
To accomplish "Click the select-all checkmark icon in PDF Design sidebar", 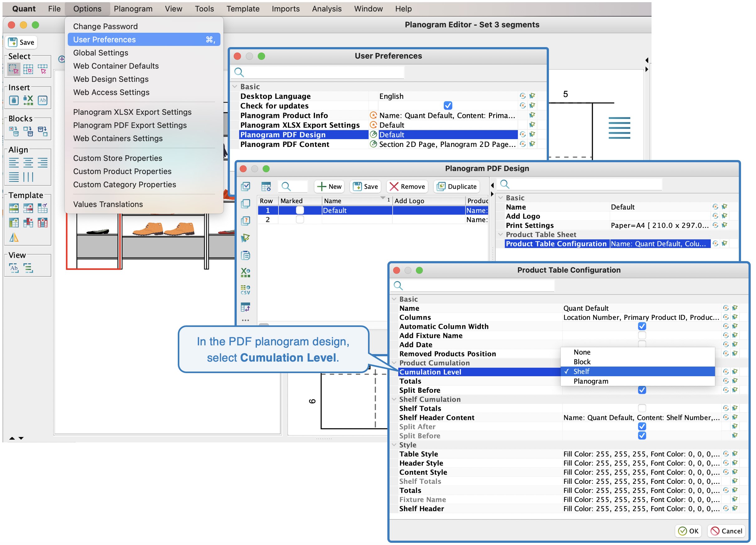I will [246, 186].
